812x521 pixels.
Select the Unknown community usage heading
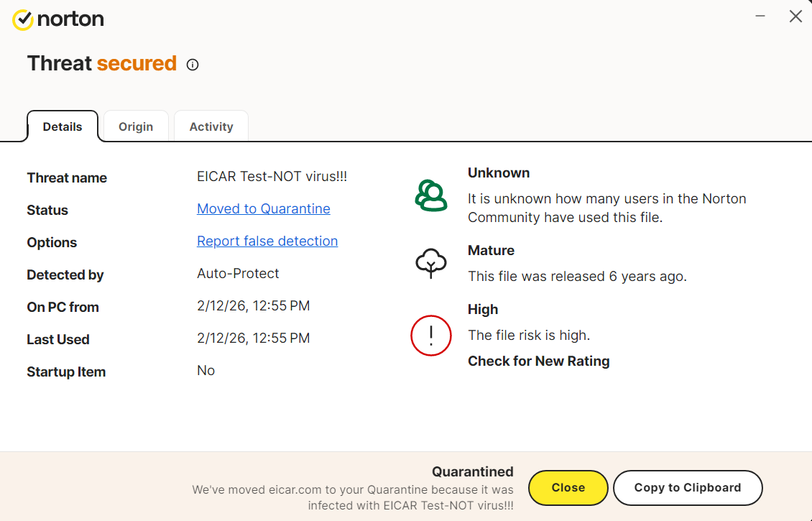(x=499, y=172)
